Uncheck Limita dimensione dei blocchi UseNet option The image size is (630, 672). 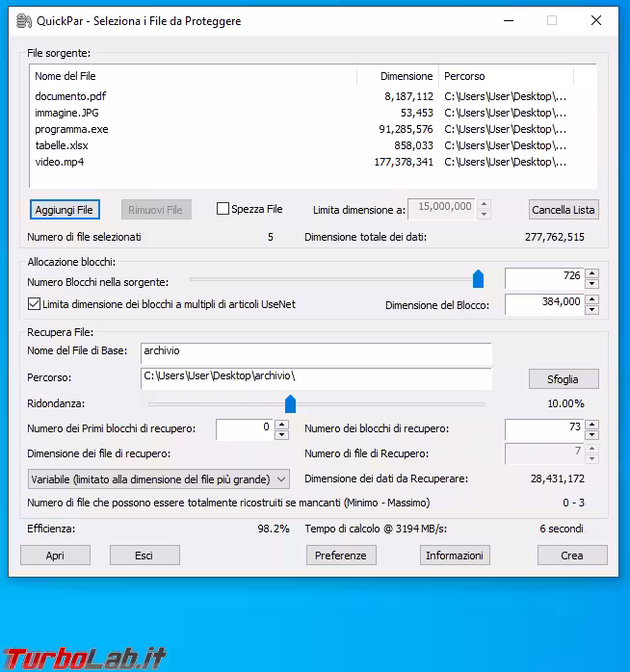[x=34, y=304]
